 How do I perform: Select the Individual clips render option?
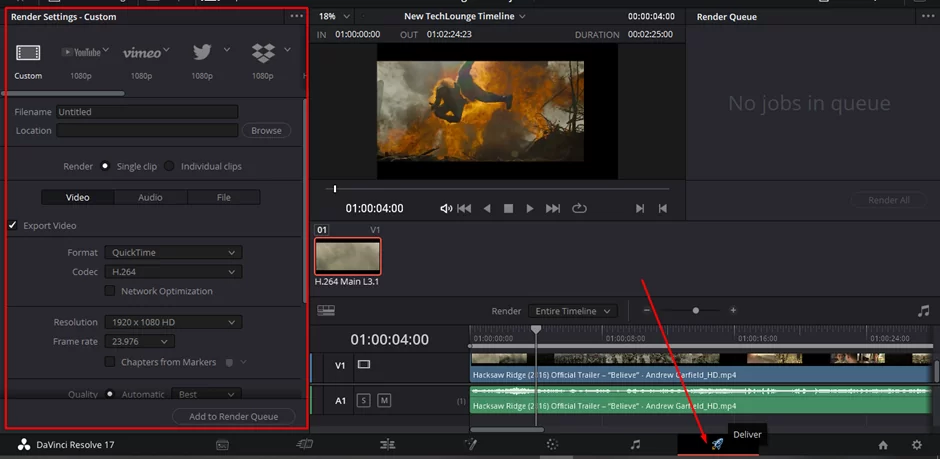click(x=169, y=166)
